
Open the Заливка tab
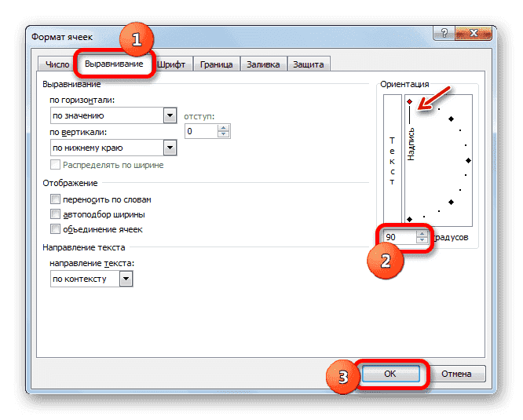tap(263, 64)
